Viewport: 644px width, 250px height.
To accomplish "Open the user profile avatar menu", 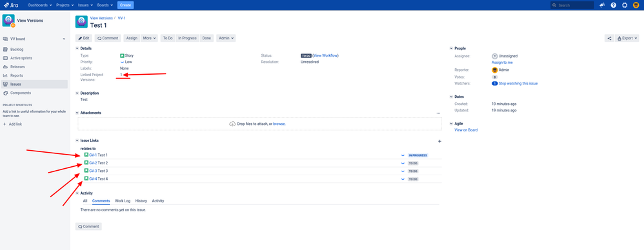I will [x=636, y=5].
